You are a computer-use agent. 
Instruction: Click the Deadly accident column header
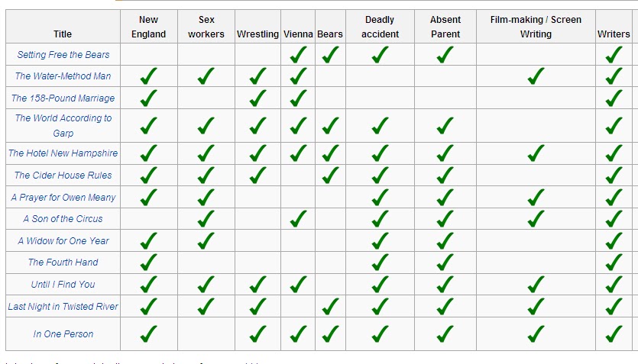[380, 27]
